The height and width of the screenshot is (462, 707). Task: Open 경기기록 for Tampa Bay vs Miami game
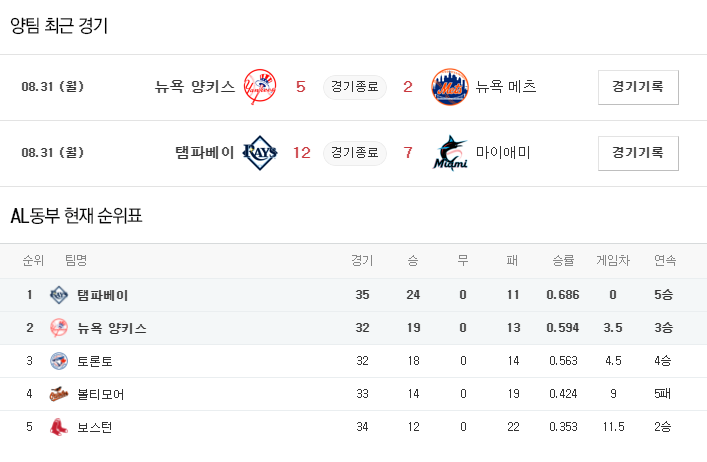pyautogui.click(x=638, y=153)
